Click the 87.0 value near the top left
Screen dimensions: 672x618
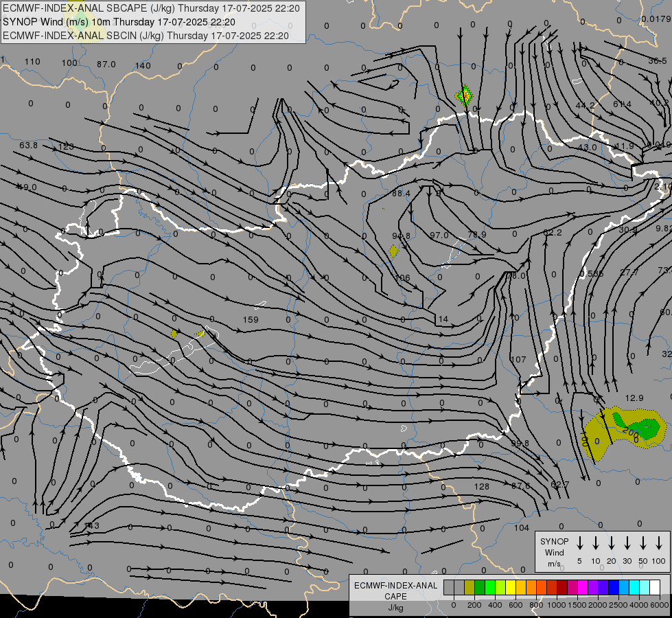[106, 64]
